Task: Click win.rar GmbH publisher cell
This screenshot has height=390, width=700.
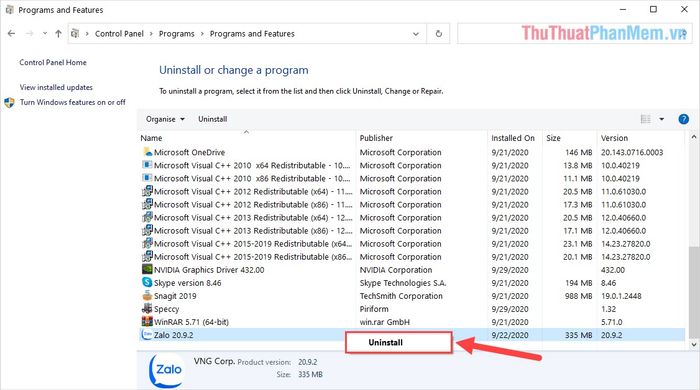Action: tap(384, 322)
